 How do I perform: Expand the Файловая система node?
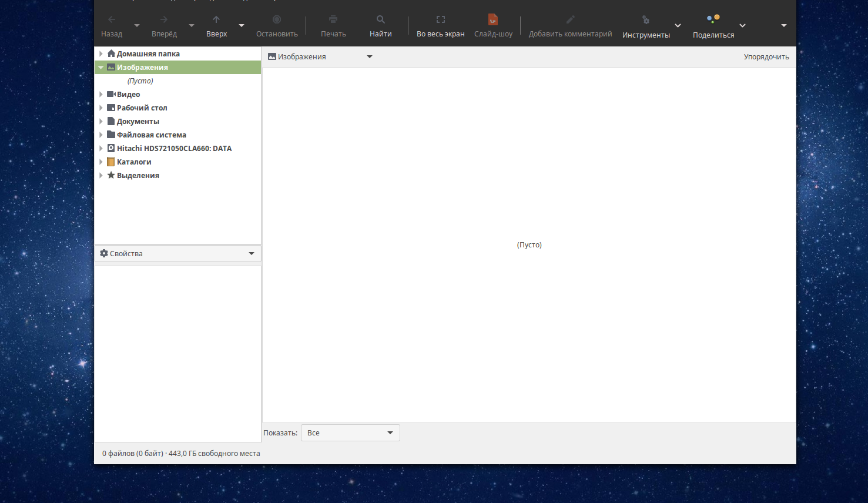pos(101,135)
